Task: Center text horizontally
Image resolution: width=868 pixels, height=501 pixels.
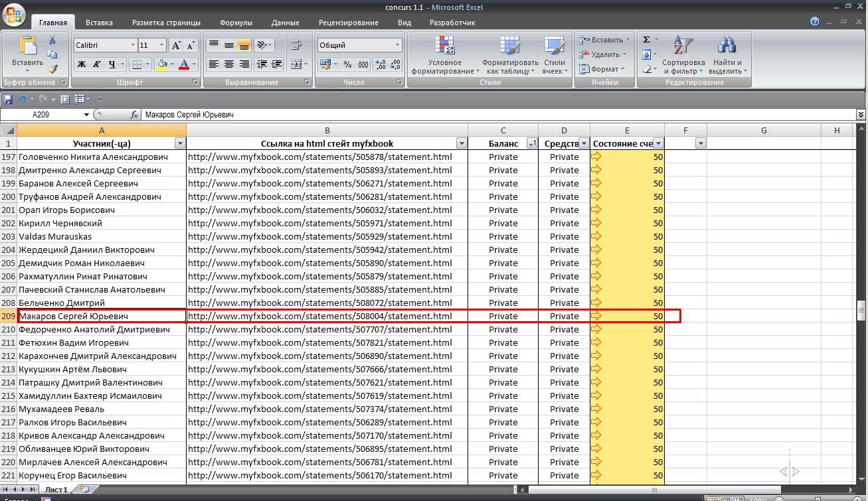Action: pyautogui.click(x=228, y=64)
